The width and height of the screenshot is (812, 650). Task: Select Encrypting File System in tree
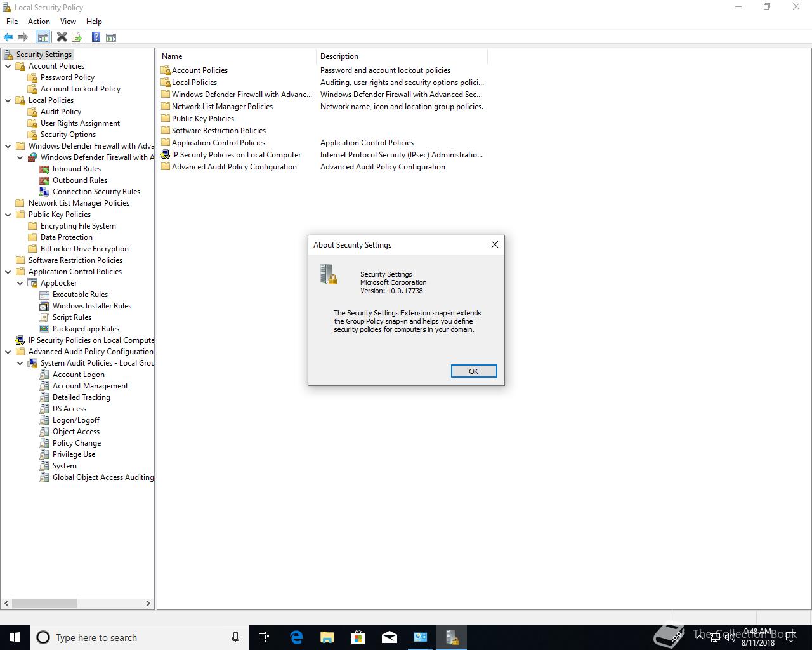[78, 226]
